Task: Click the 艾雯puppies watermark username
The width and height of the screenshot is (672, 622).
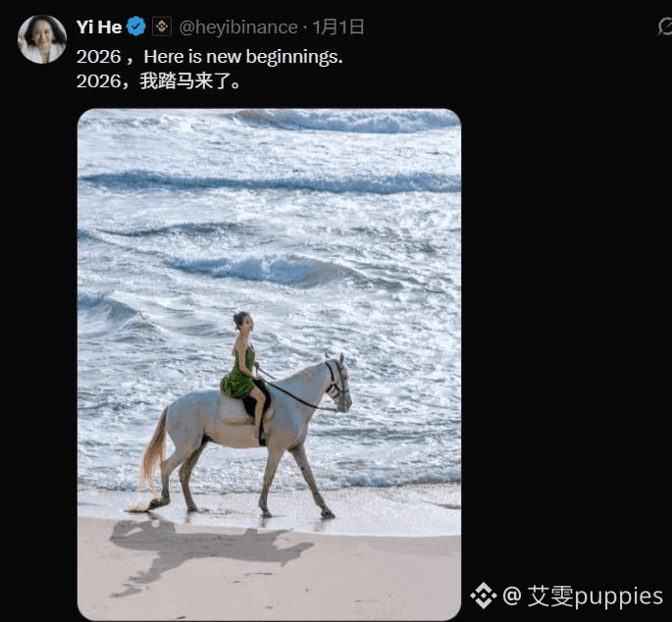Action: [595, 596]
